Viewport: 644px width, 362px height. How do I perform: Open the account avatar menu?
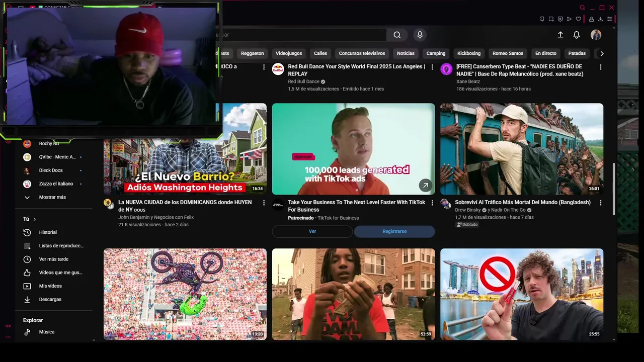pyautogui.click(x=596, y=35)
